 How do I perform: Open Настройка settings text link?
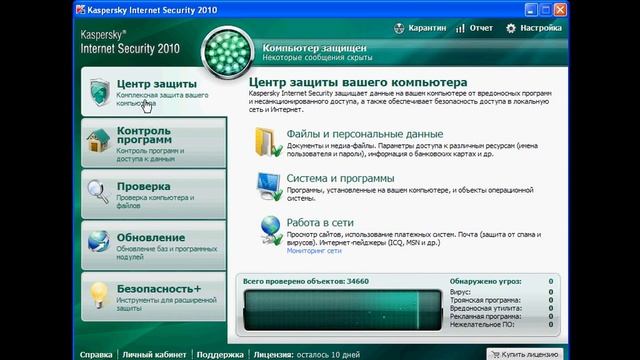click(x=541, y=28)
